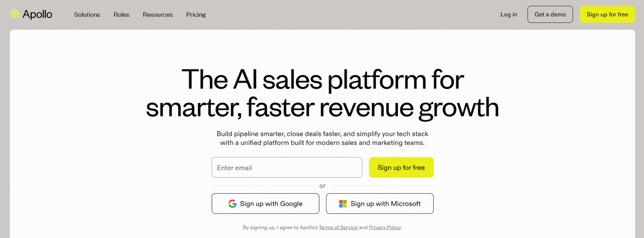This screenshot has width=644, height=238.
Task: Click Sign up for free beside email field
Action: pos(401,168)
